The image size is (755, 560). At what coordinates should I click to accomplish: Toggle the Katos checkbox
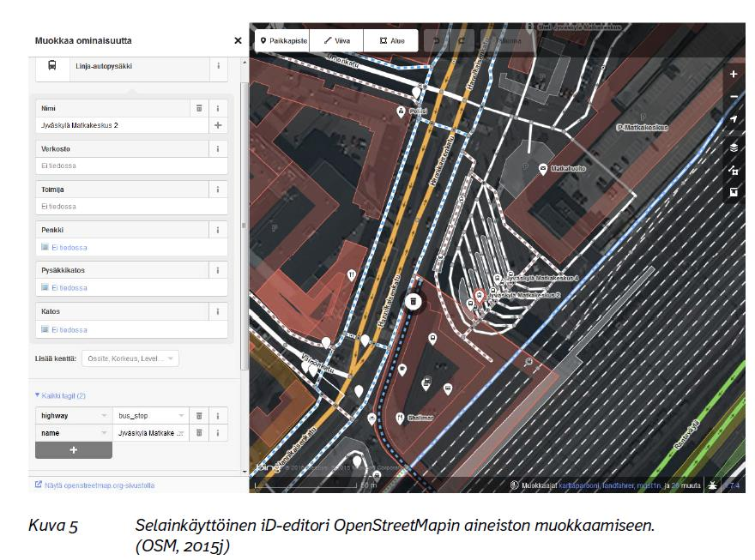tap(45, 329)
